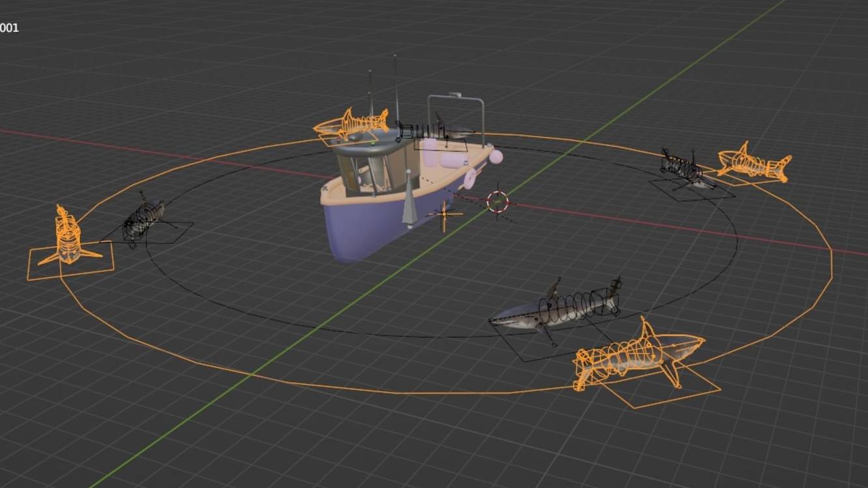868x488 pixels.
Task: Click the red-white 3D cursor
Action: pyautogui.click(x=498, y=202)
